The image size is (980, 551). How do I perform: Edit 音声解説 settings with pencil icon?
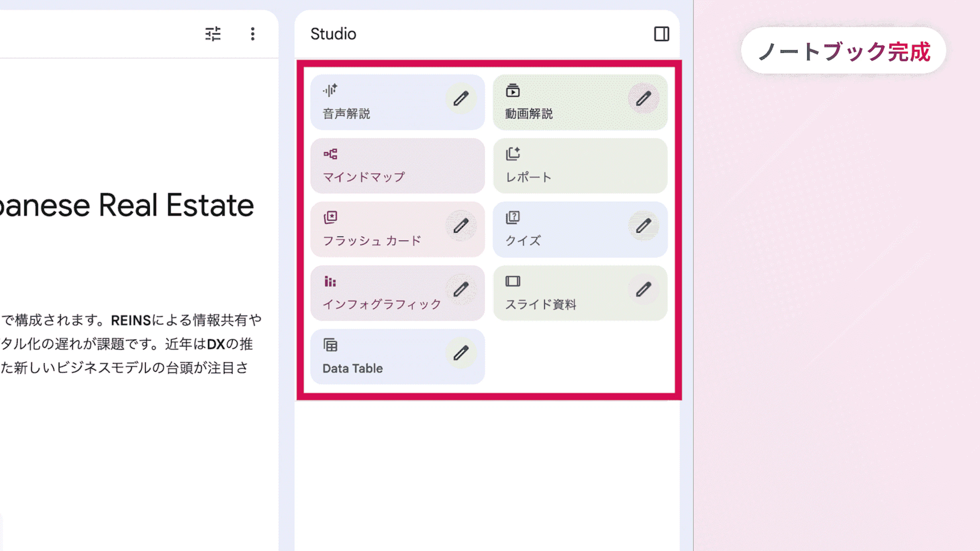[x=461, y=98]
